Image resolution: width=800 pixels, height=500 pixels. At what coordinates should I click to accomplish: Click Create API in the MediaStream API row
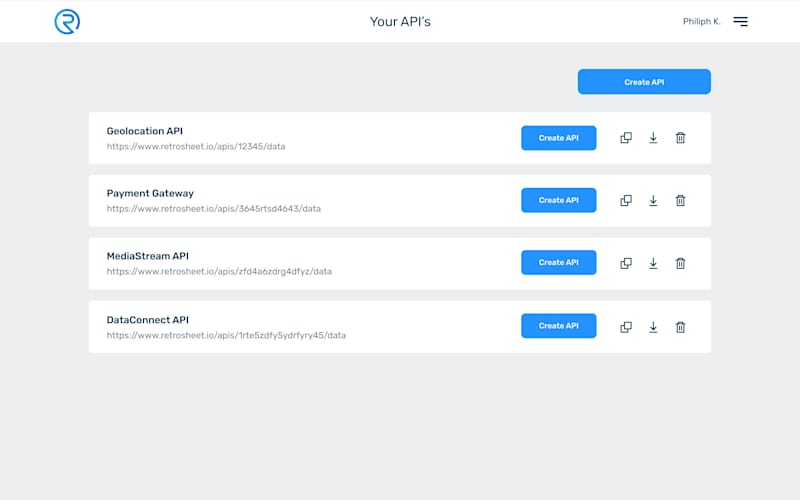tap(559, 262)
